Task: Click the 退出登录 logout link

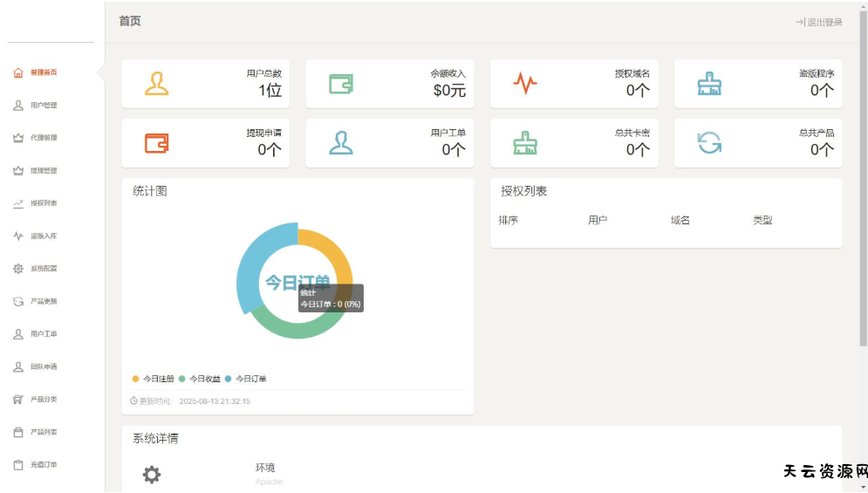Action: pyautogui.click(x=819, y=23)
